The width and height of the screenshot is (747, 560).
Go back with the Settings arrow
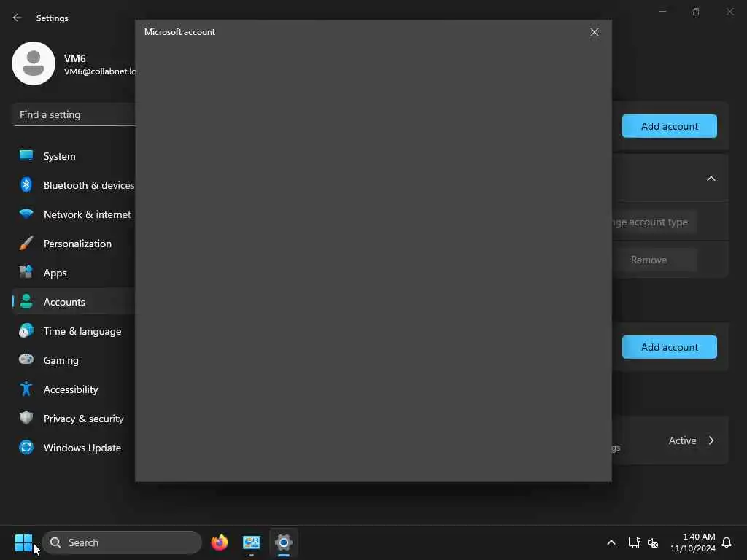click(x=18, y=17)
